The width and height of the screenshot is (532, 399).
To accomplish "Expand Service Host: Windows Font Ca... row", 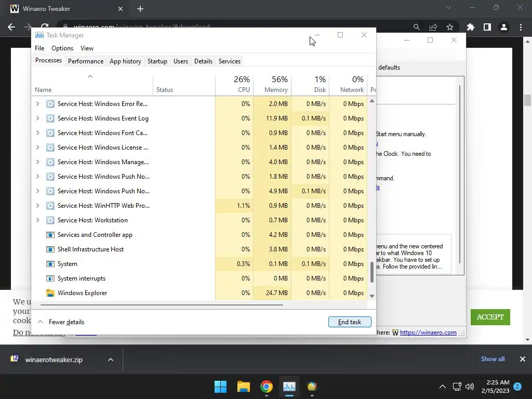I will [37, 133].
